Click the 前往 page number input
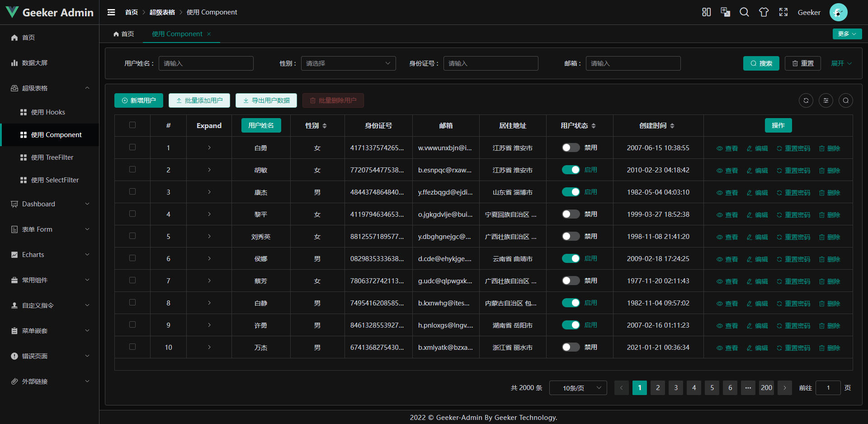868x424 pixels. [x=828, y=388]
